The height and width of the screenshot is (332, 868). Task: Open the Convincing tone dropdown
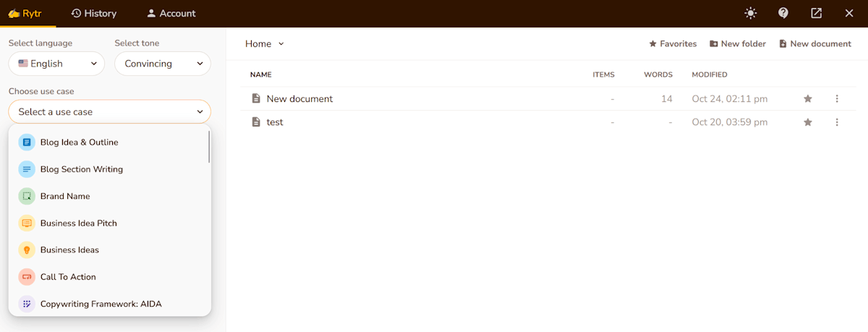click(x=163, y=64)
